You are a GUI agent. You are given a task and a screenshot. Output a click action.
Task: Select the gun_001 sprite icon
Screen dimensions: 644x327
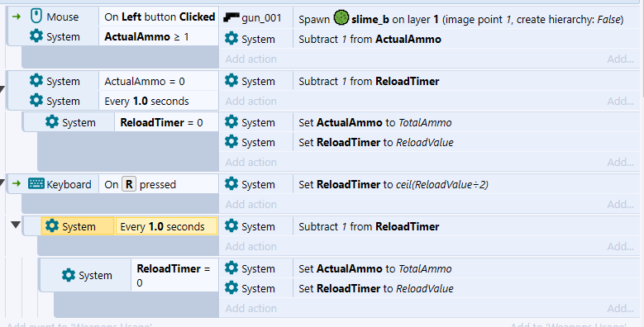pyautogui.click(x=231, y=17)
